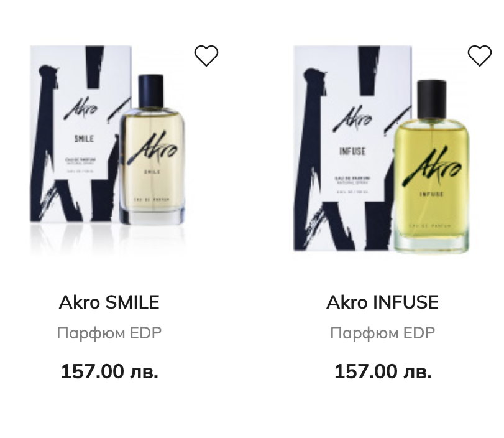
Task: Click the green-yellow INFUSE perfume bottle
Action: (431, 165)
